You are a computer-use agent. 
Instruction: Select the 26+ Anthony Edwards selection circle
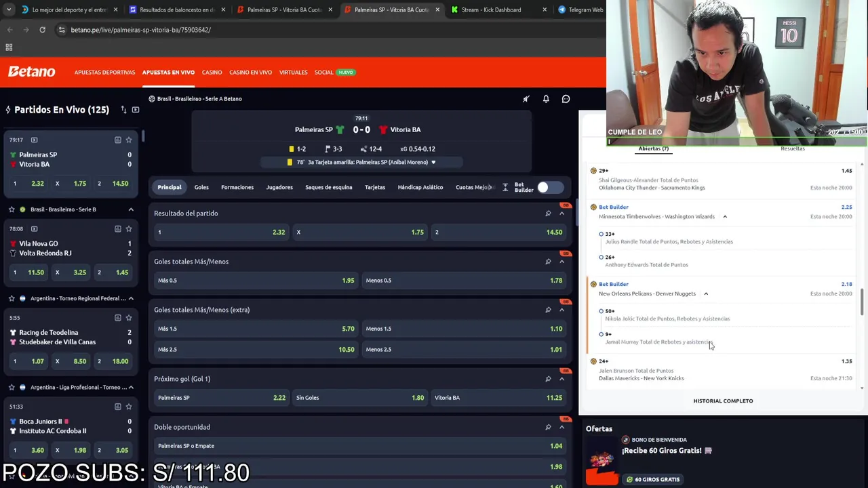pyautogui.click(x=601, y=257)
